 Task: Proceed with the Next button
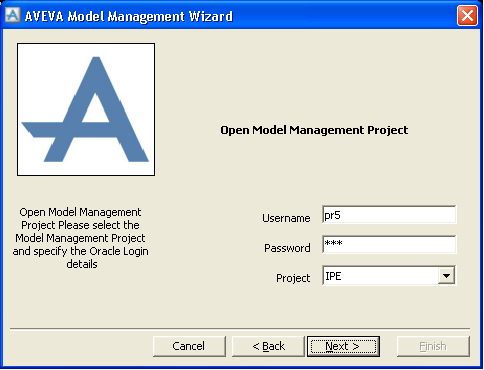(343, 346)
